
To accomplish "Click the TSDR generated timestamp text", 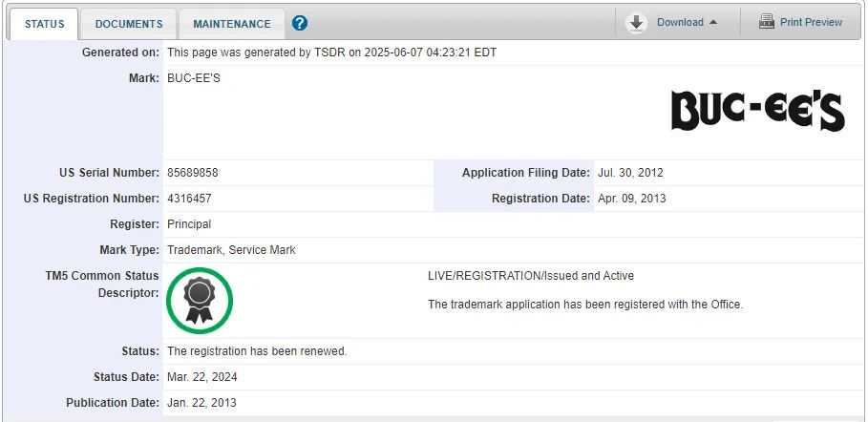I will [x=332, y=53].
